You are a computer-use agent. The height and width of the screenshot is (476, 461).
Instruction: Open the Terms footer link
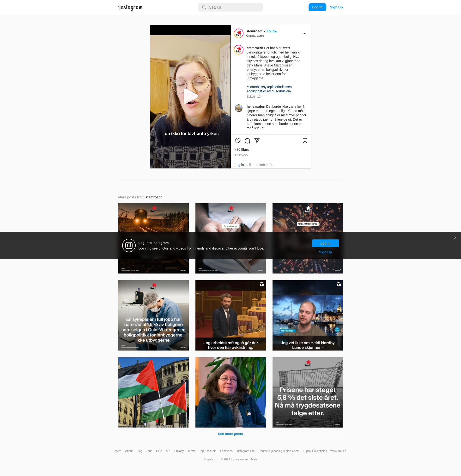[x=191, y=451]
